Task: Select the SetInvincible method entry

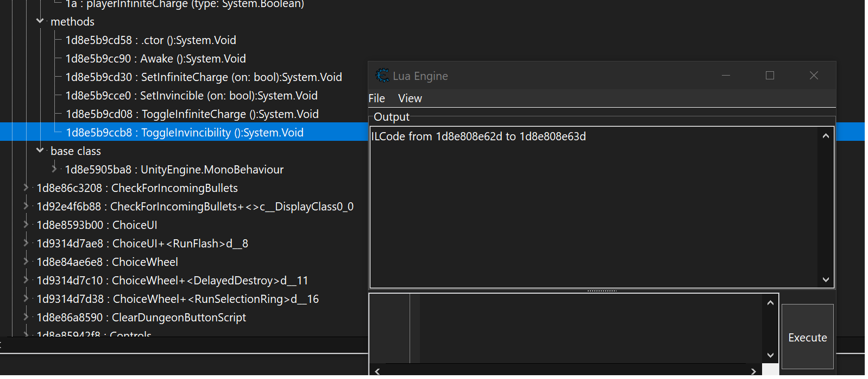Action: [191, 96]
